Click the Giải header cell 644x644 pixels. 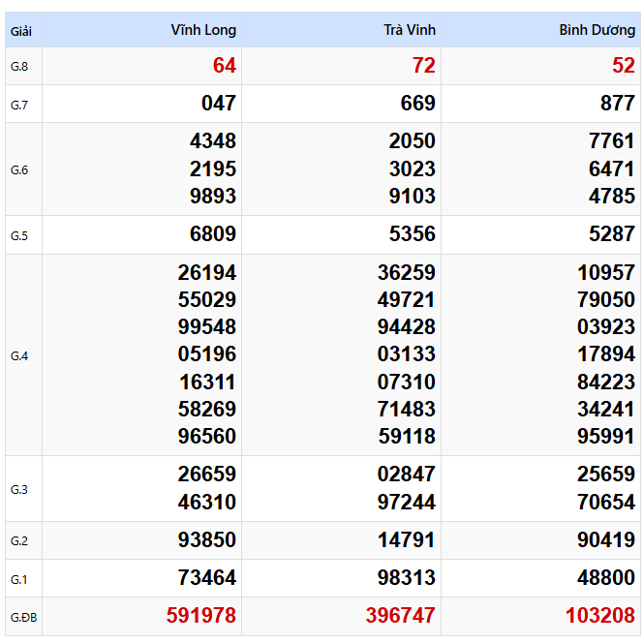[x=21, y=31]
